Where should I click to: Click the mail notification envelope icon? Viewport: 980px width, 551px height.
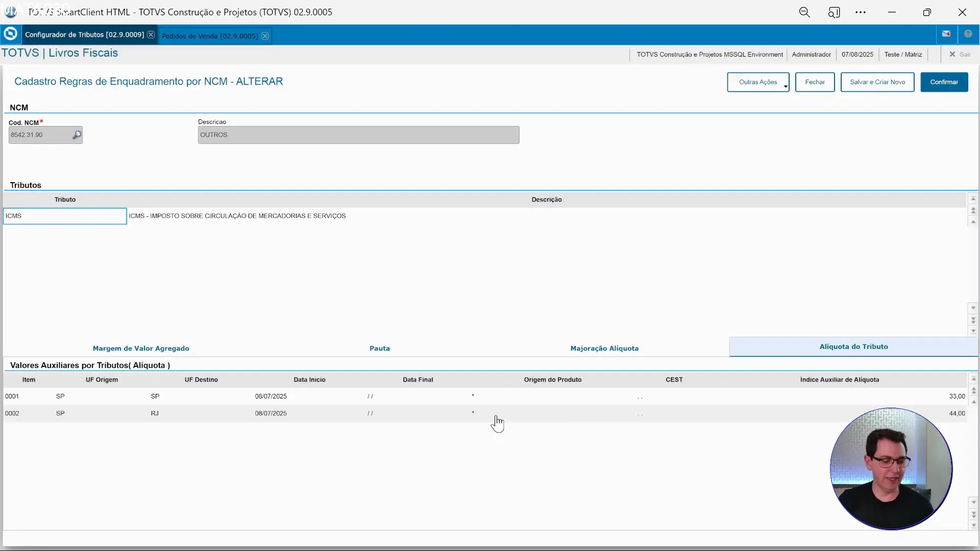pos(946,34)
